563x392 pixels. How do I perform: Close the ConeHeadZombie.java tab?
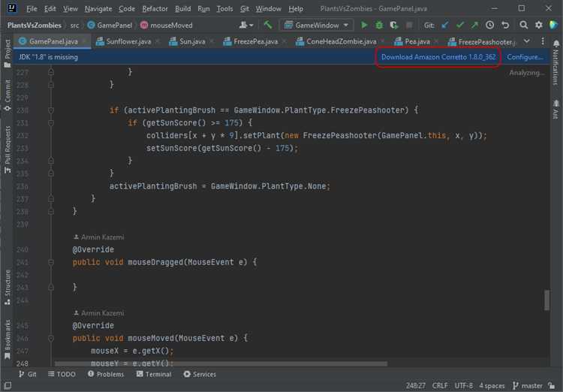383,42
